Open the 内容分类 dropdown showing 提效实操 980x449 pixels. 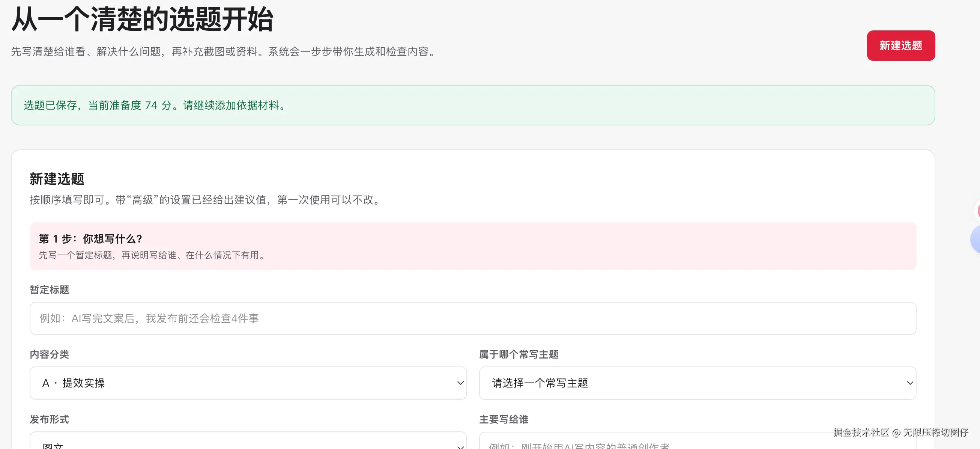[x=248, y=383]
